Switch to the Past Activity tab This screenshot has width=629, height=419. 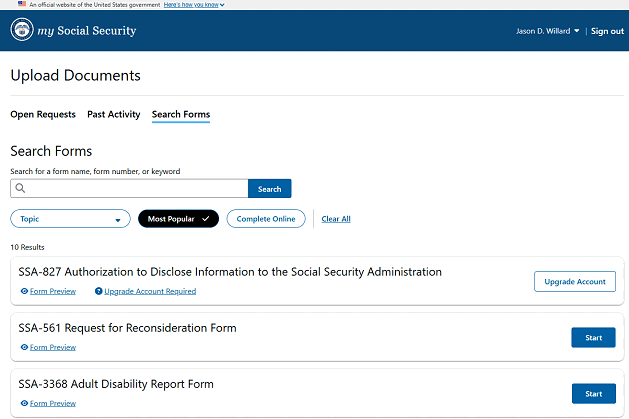[113, 115]
